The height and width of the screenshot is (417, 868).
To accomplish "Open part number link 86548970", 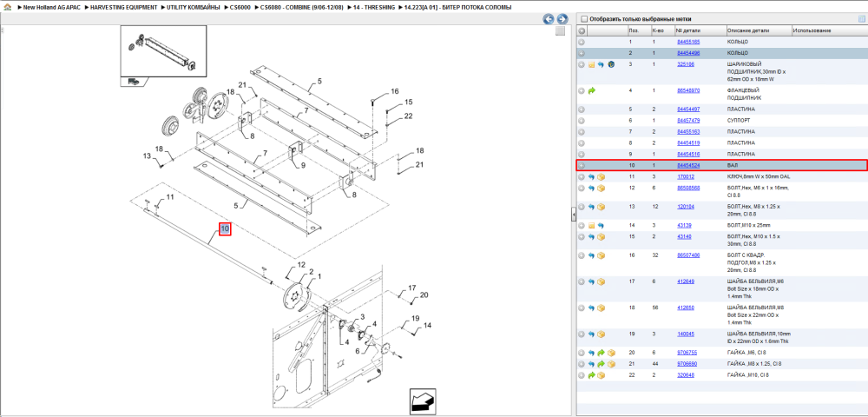I will [688, 90].
